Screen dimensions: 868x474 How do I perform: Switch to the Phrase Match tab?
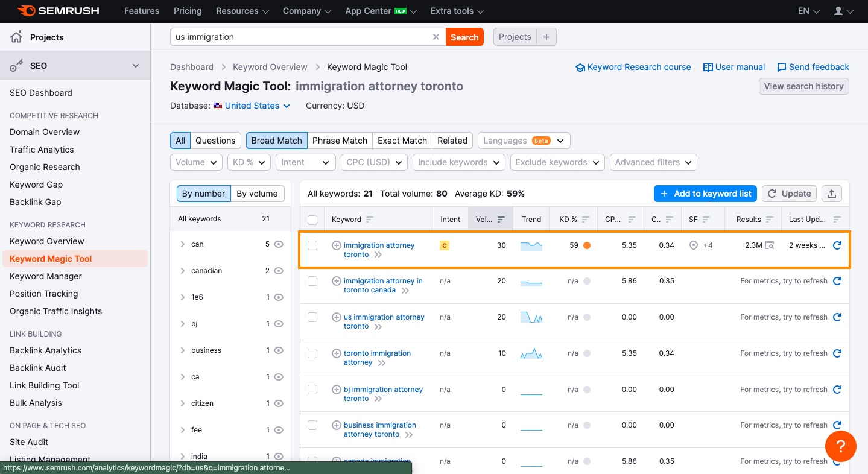coord(340,141)
